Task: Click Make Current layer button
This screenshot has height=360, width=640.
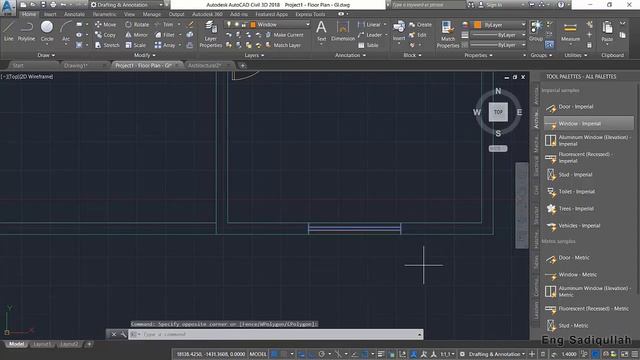Action: [x=284, y=35]
